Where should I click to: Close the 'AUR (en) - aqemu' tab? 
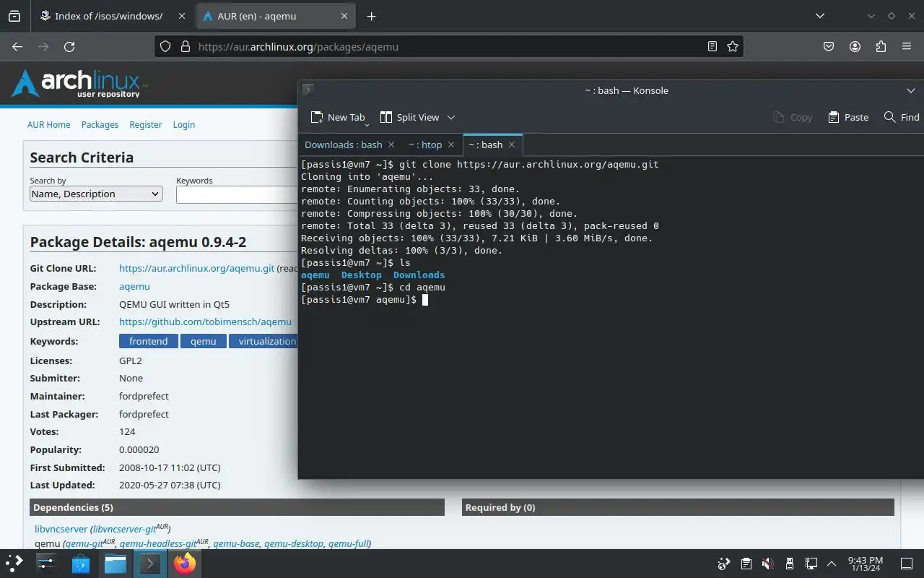pos(344,16)
